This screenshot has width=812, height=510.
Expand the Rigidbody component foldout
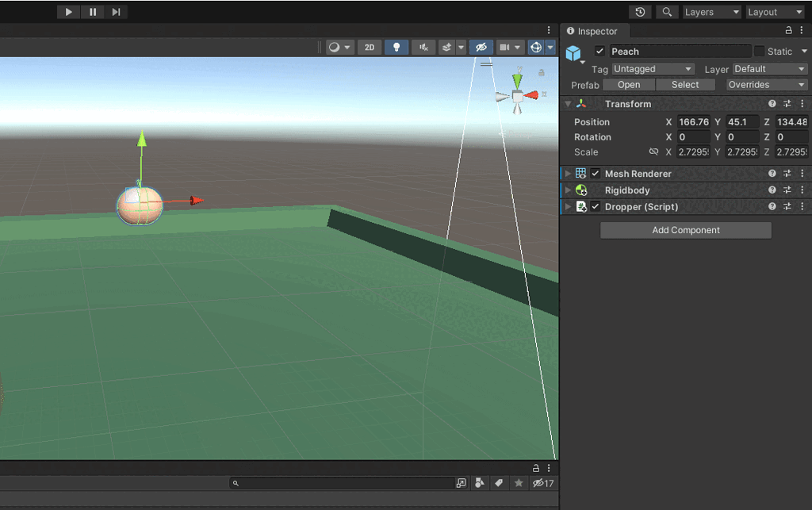(568, 190)
